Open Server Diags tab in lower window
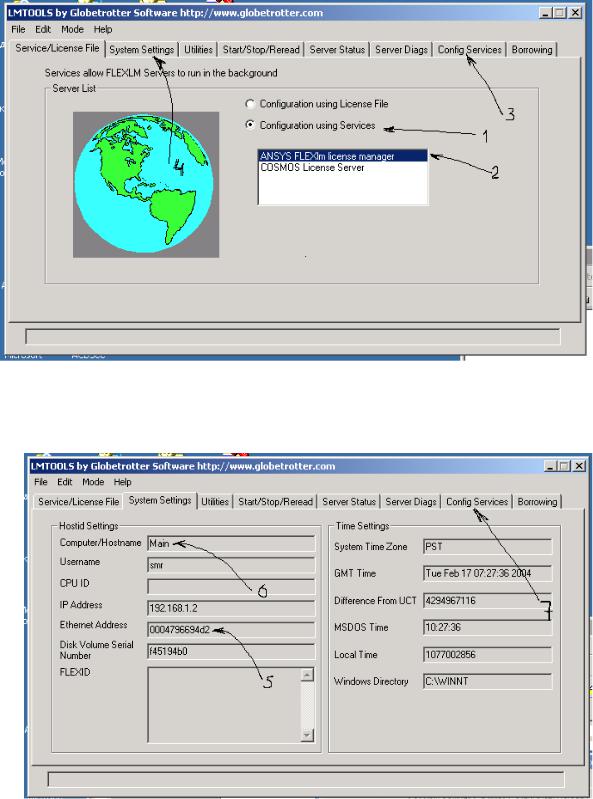Viewport: 593px width, 799px height. (411, 501)
